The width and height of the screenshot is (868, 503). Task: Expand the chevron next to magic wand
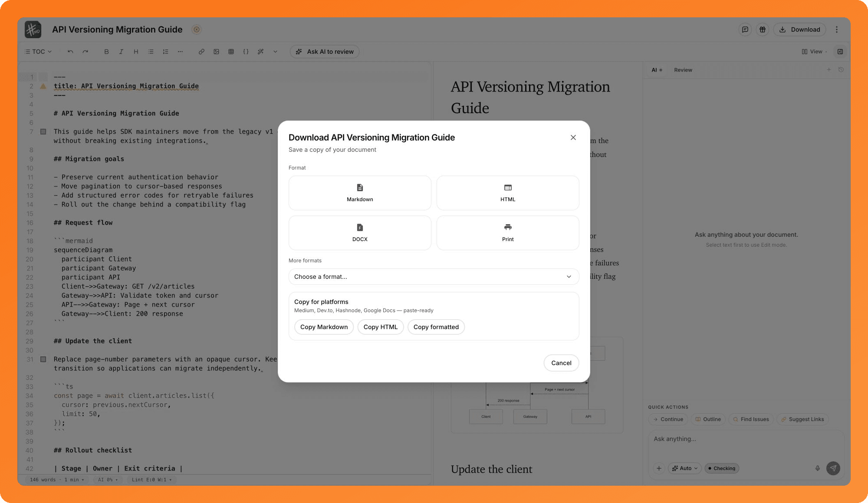coord(275,52)
